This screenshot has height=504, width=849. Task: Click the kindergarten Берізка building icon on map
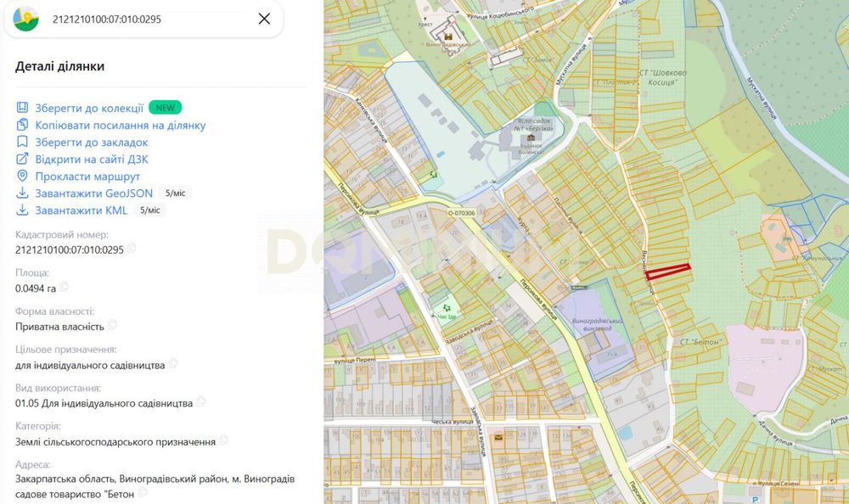coord(531,137)
